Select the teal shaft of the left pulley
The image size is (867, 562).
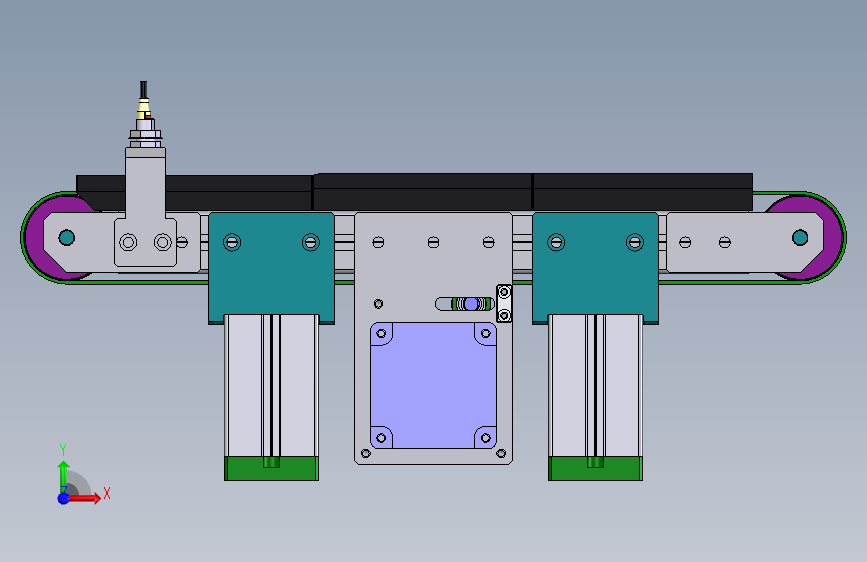point(67,238)
